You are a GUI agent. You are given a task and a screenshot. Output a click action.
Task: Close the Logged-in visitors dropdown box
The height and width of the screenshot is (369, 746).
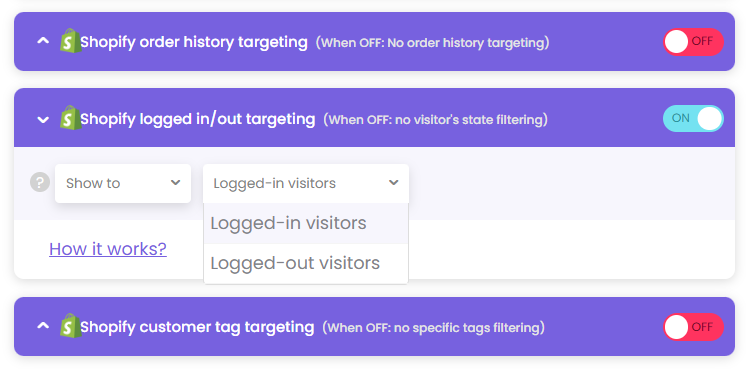coord(305,183)
